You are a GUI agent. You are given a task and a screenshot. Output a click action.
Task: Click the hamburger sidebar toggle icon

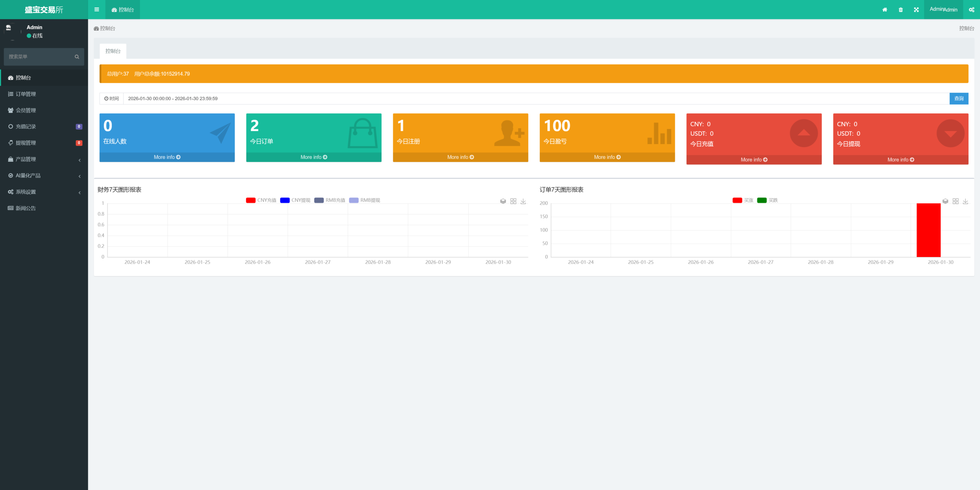click(96, 10)
